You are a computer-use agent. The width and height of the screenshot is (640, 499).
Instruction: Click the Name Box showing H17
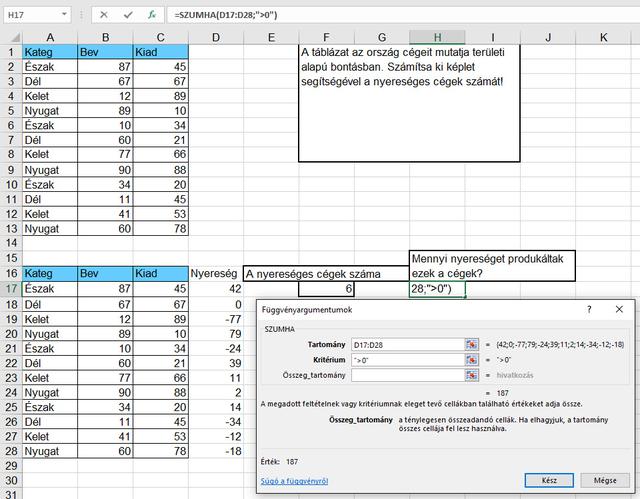pyautogui.click(x=32, y=15)
